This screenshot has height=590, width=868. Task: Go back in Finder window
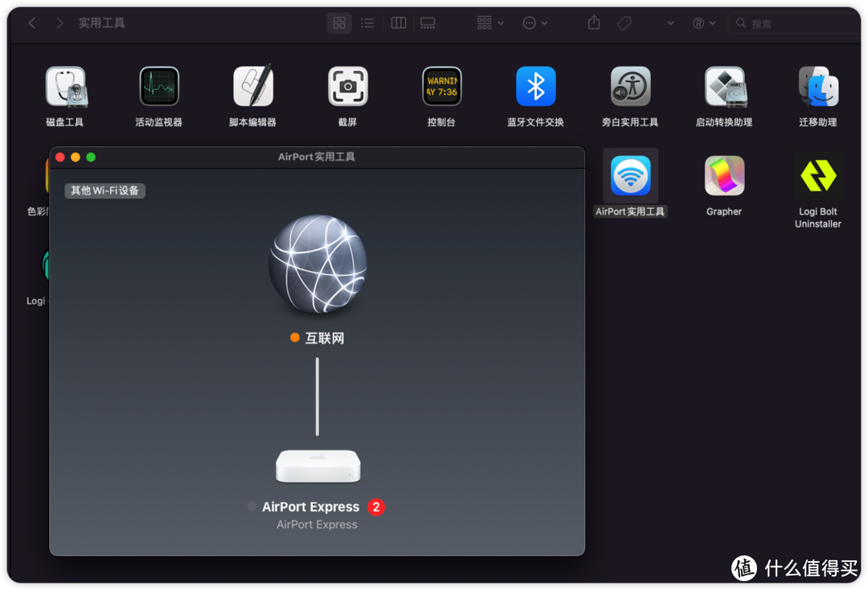[32, 23]
